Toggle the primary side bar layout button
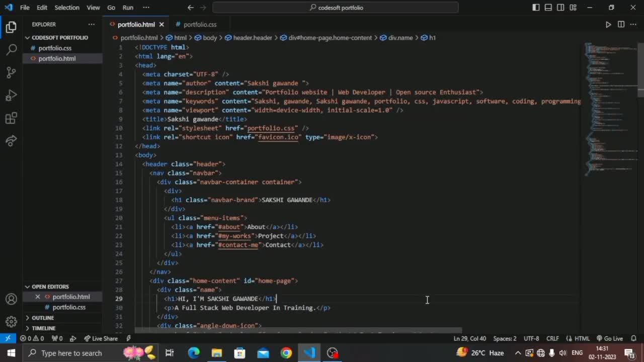This screenshot has height=362, width=644. pos(536,8)
